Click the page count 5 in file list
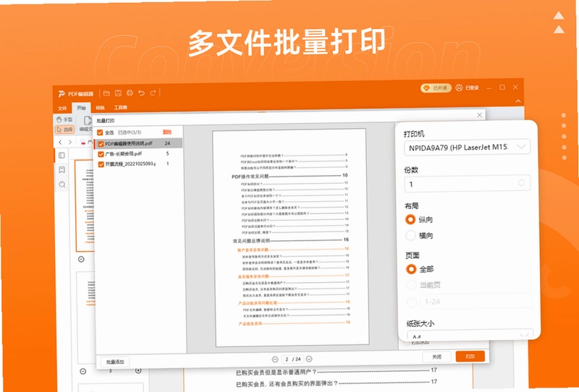579x392 pixels. pos(167,153)
